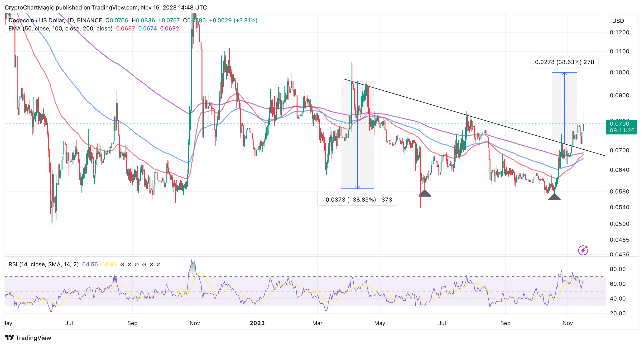
Task: Click the TradingView logo at bottom left
Action: 28,338
